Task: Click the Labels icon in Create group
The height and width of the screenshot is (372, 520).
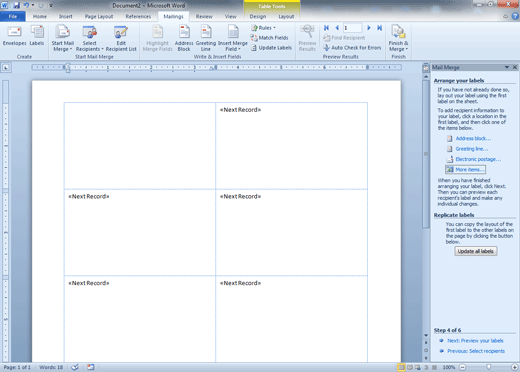Action: pos(37,36)
